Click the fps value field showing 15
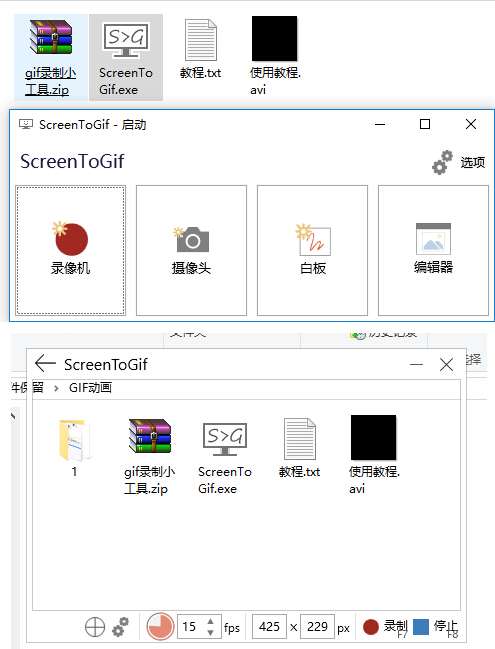Image resolution: width=495 pixels, height=649 pixels. click(192, 627)
